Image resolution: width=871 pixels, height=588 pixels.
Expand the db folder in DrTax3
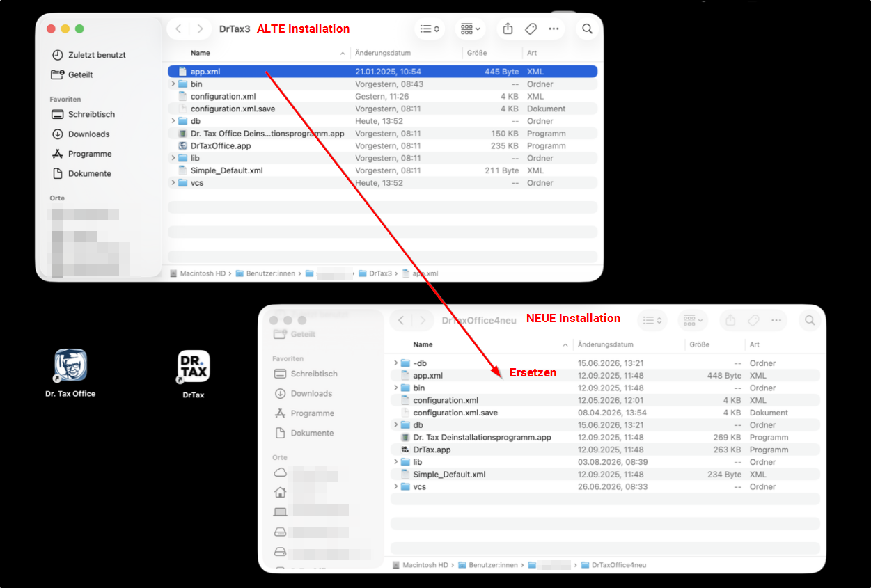pyautogui.click(x=173, y=121)
